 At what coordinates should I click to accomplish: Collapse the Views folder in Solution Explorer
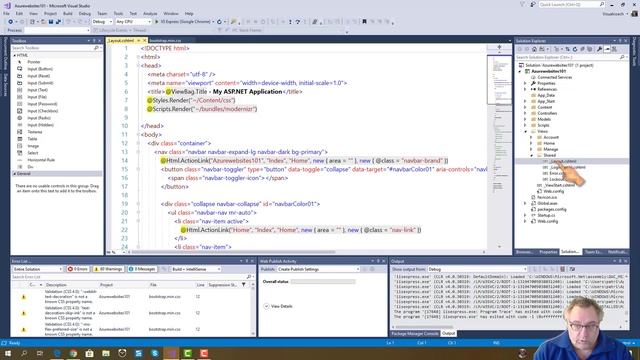525,131
